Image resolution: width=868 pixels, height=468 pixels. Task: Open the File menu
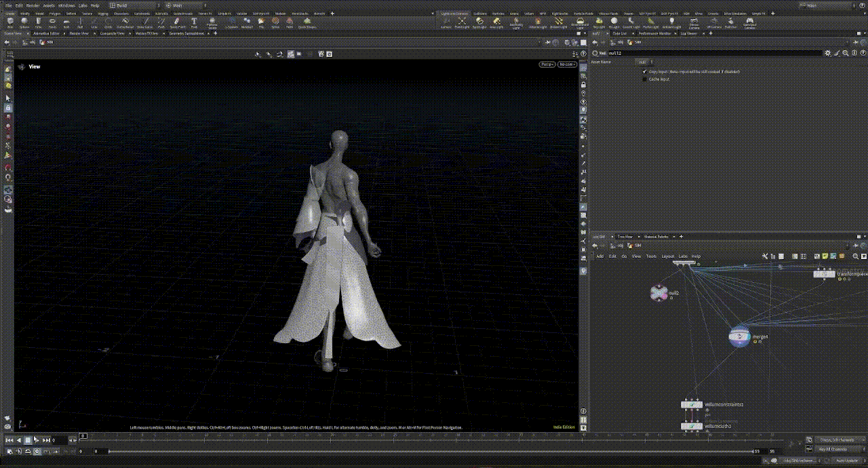coord(8,5)
